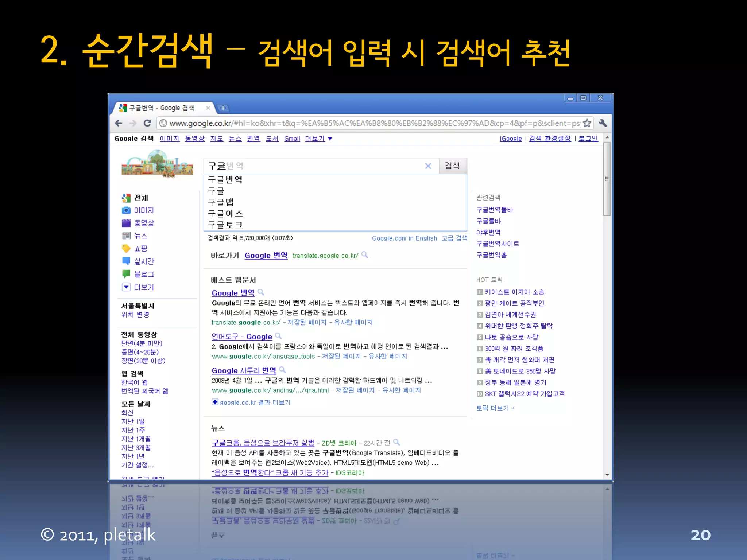This screenshot has width=747, height=560.
Task: Preview Google 번역 shortcut with magnifier icon
Action: 364,255
